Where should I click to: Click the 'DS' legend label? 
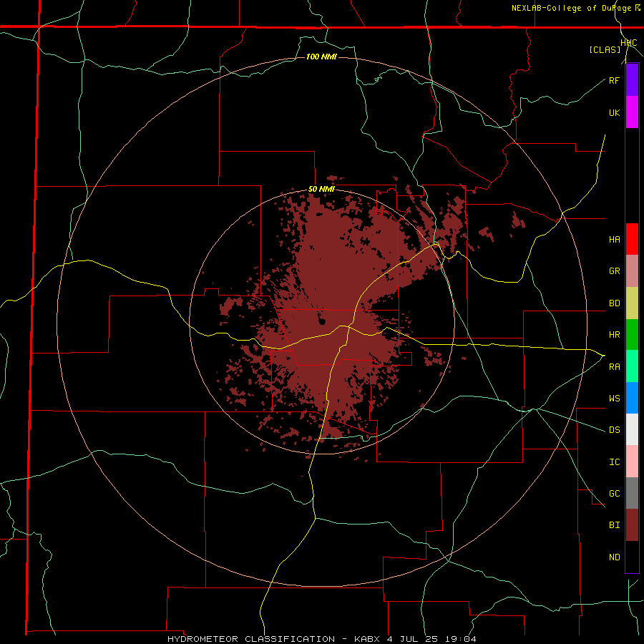615,430
